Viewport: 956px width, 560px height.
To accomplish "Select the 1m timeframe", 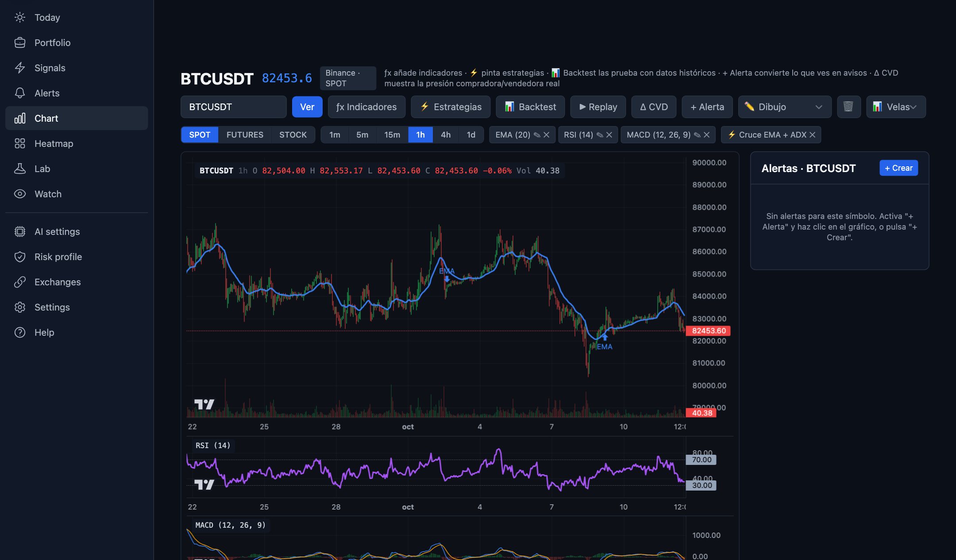I will (335, 135).
